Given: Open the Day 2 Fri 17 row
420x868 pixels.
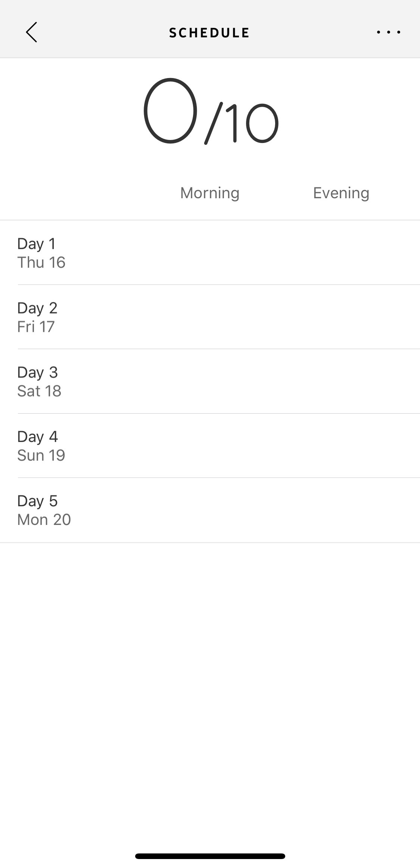Looking at the screenshot, I should (x=210, y=317).
